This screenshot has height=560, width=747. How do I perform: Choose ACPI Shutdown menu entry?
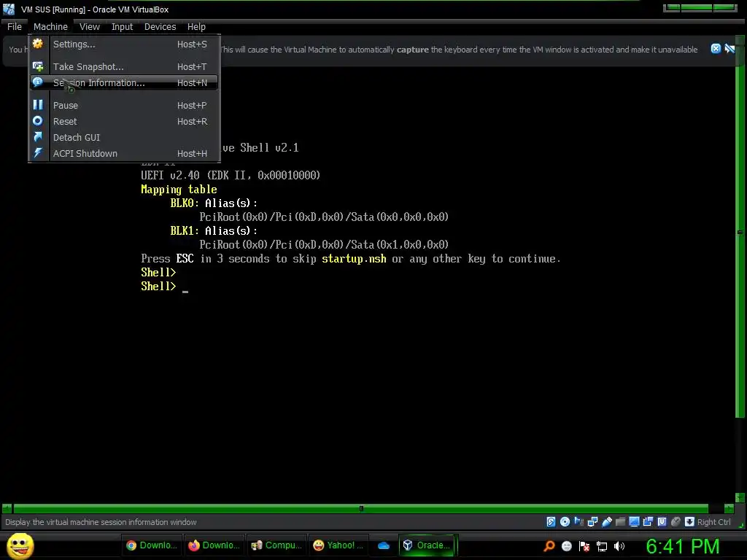[x=124, y=153]
